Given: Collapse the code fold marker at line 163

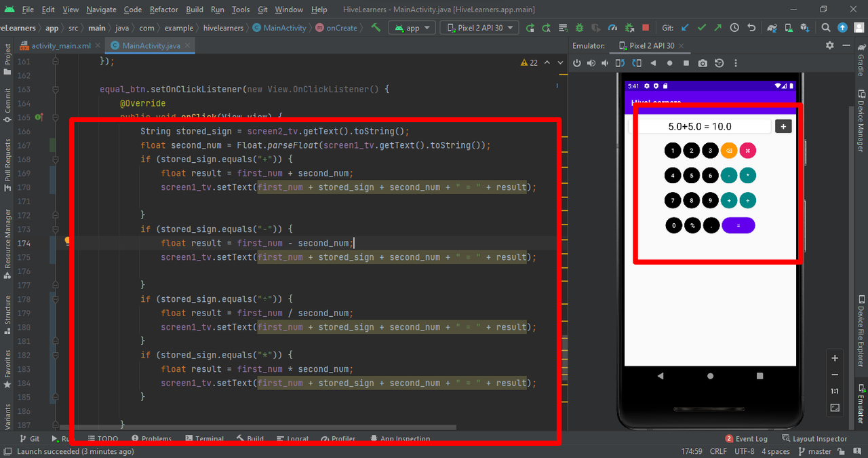Looking at the screenshot, I should coord(56,90).
